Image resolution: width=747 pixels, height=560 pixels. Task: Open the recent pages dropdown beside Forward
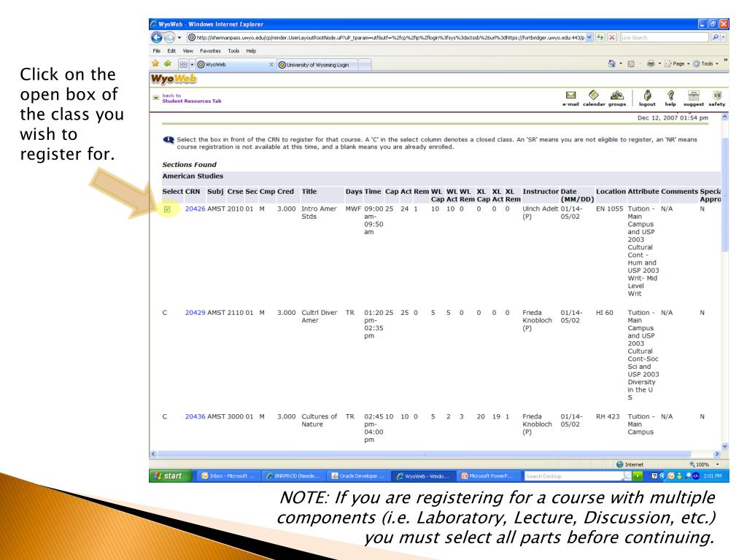[x=179, y=38]
